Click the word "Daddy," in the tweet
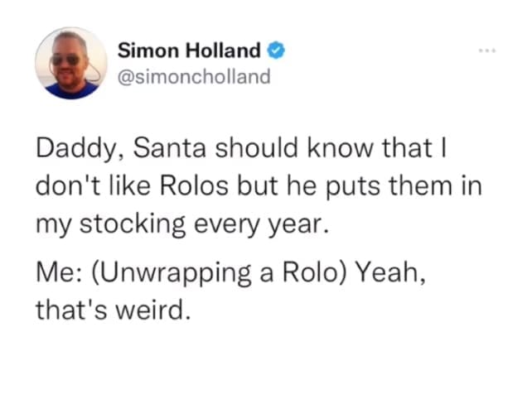The image size is (532, 399). (x=71, y=151)
